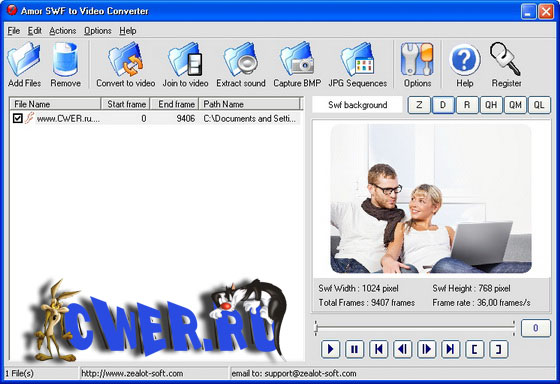Click the end frame value 9406
This screenshot has height=384, width=560.
point(186,119)
